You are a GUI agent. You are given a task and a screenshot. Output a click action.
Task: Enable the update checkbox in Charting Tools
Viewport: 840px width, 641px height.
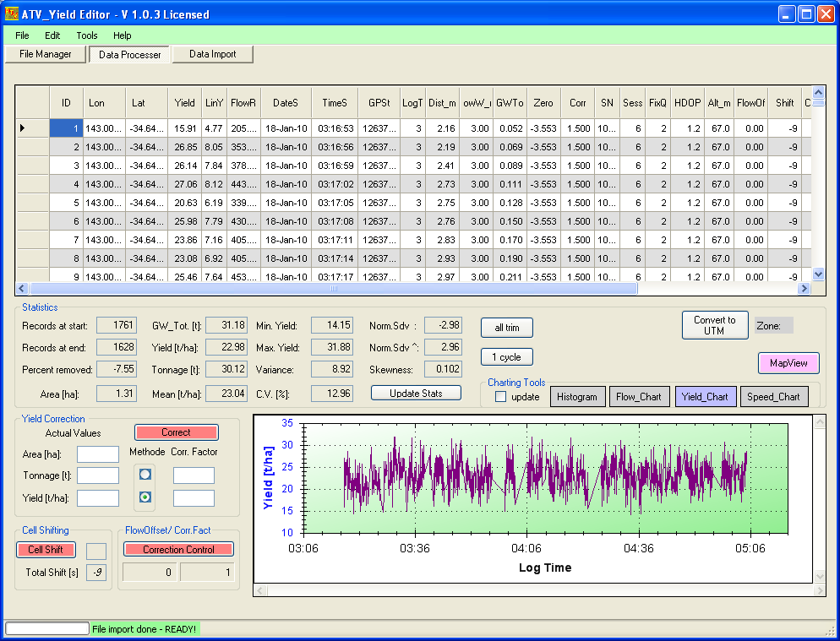point(501,397)
